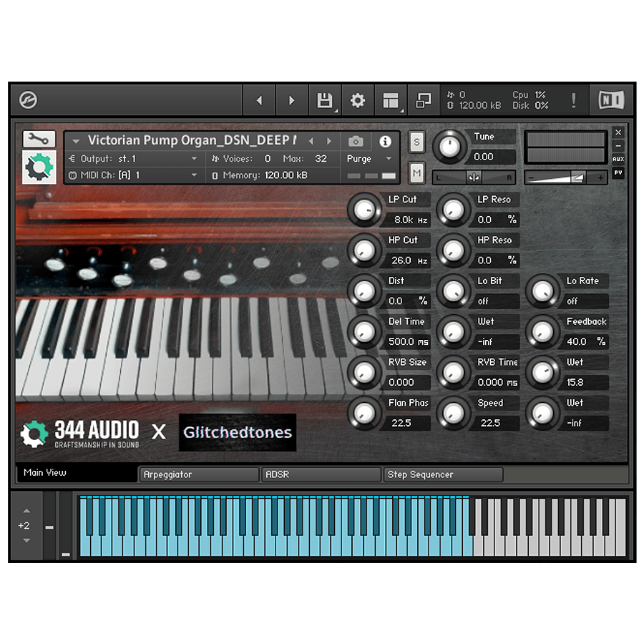The height and width of the screenshot is (644, 644).
Task: Shift keyboard octave down arrow
Action: [26, 540]
